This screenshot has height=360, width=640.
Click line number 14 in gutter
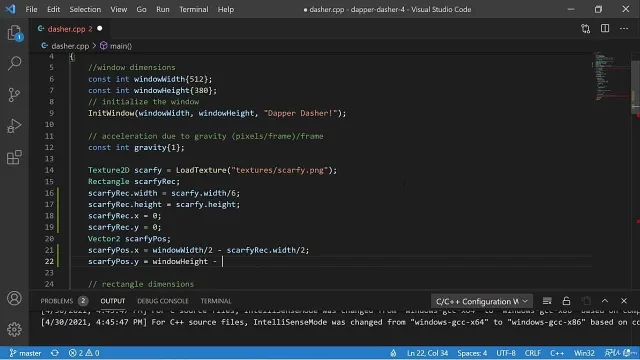(49, 170)
